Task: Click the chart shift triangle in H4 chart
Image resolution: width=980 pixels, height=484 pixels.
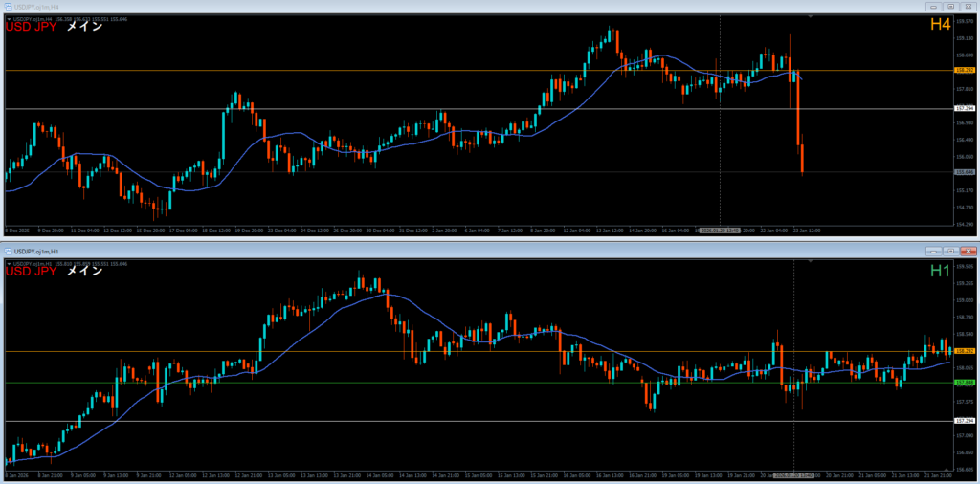Action: 812,16
